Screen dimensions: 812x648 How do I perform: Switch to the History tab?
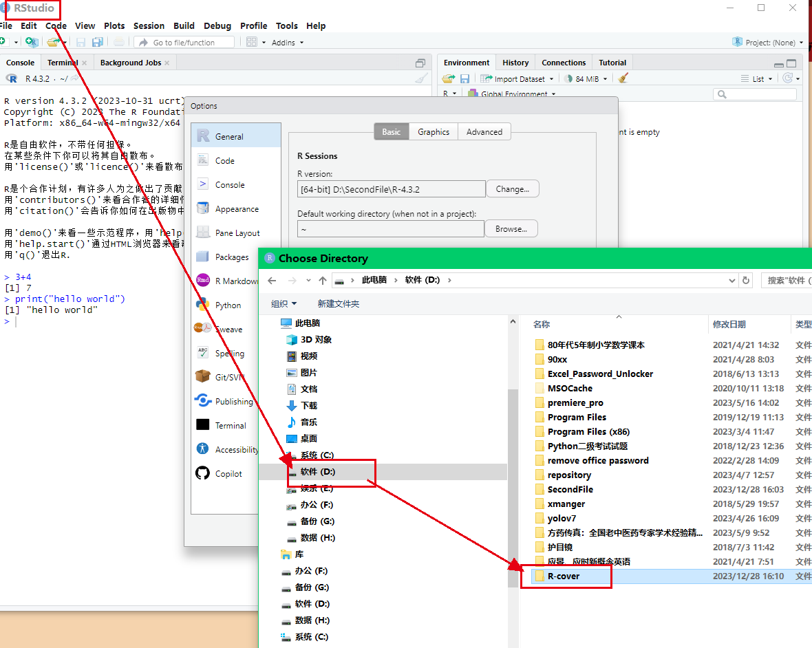pyautogui.click(x=515, y=63)
